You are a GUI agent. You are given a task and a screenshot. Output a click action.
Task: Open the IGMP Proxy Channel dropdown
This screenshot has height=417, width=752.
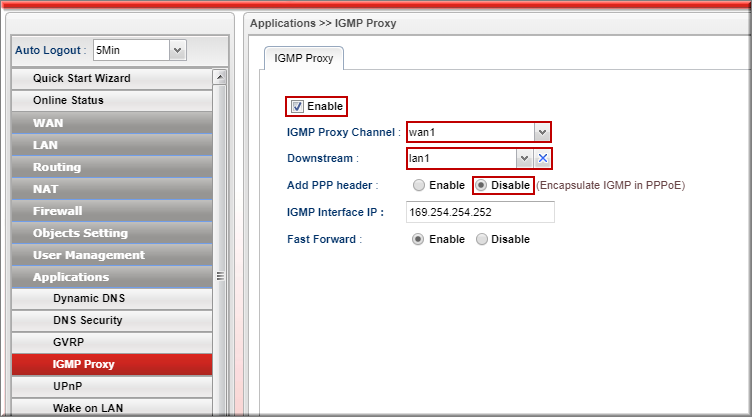pyautogui.click(x=541, y=132)
